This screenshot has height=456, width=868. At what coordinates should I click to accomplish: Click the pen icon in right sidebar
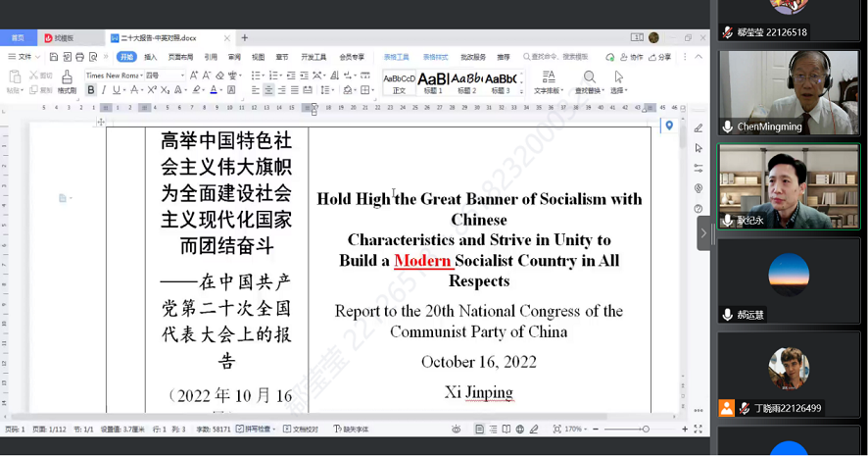click(x=699, y=128)
